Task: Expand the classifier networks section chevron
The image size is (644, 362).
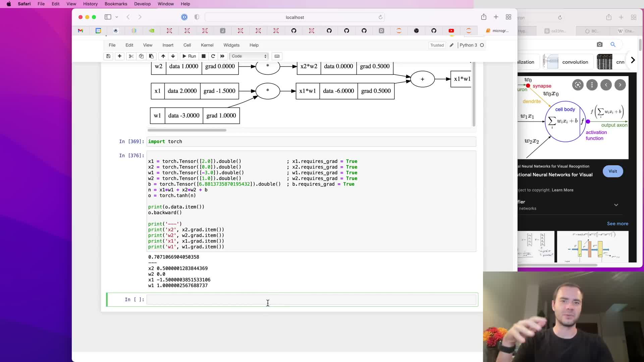Action: click(x=616, y=205)
